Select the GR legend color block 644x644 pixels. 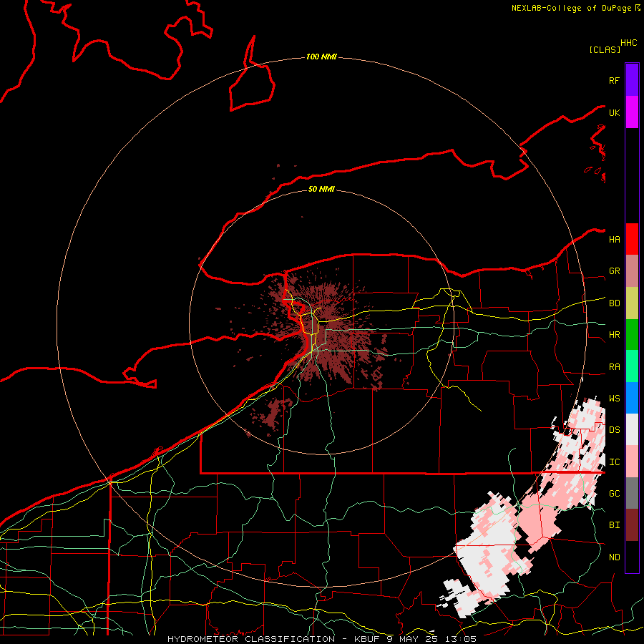[632, 271]
